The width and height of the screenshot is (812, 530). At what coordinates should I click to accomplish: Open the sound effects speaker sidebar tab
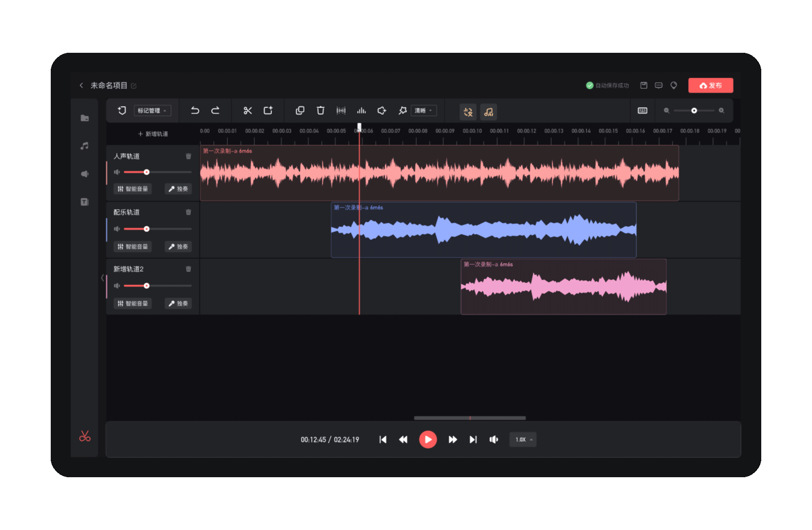[85, 174]
